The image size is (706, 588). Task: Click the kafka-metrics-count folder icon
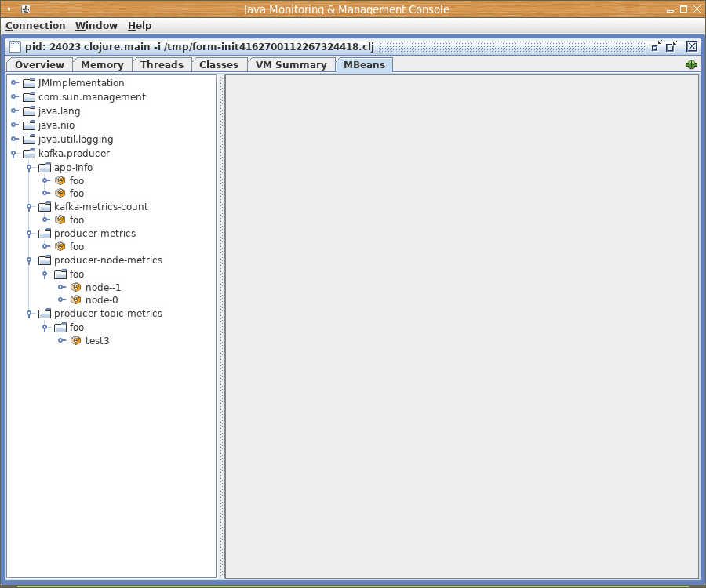pyautogui.click(x=45, y=207)
